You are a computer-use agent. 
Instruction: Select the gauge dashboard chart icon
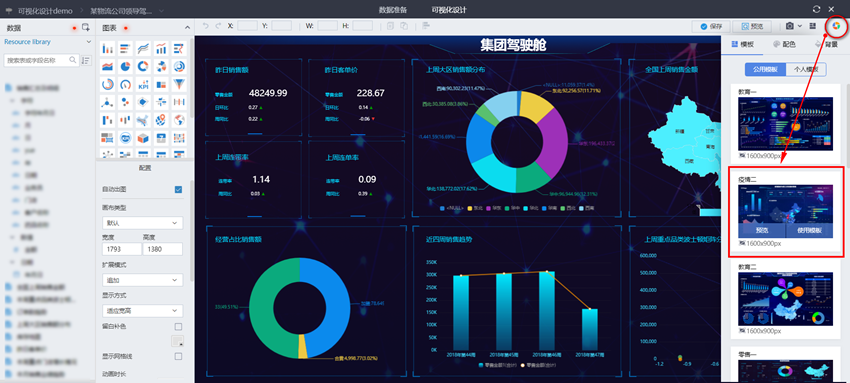(125, 85)
